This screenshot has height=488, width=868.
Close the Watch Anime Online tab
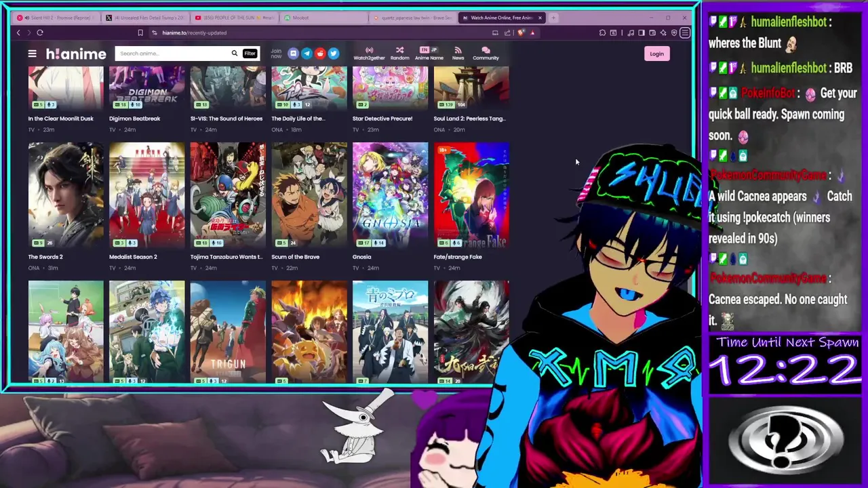[x=540, y=18]
